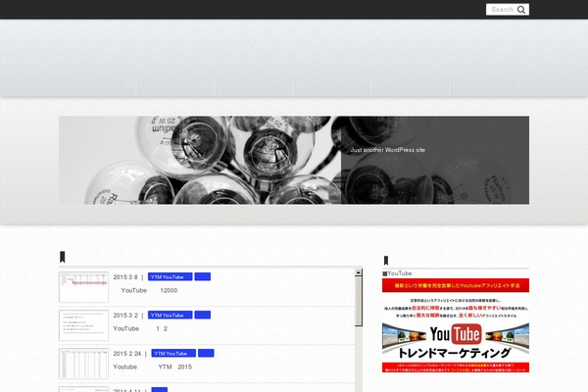Screen dimensions: 588x392
Task: Click the date '2015 3 2'
Action: [x=125, y=316]
